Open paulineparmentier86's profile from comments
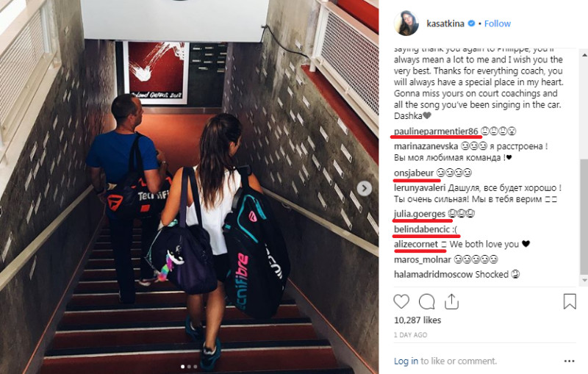The width and height of the screenshot is (588, 374). [x=436, y=132]
